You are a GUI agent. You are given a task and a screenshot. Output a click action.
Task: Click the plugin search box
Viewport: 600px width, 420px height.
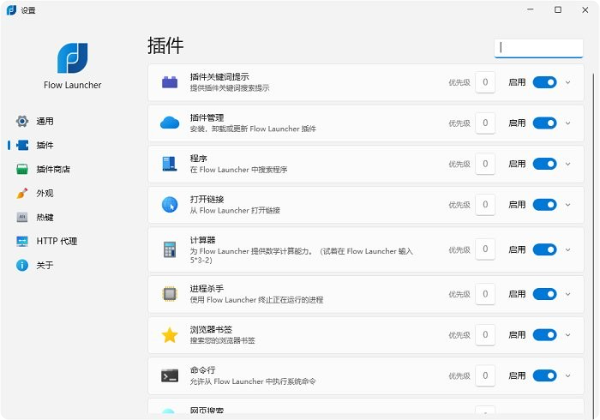coord(539,48)
